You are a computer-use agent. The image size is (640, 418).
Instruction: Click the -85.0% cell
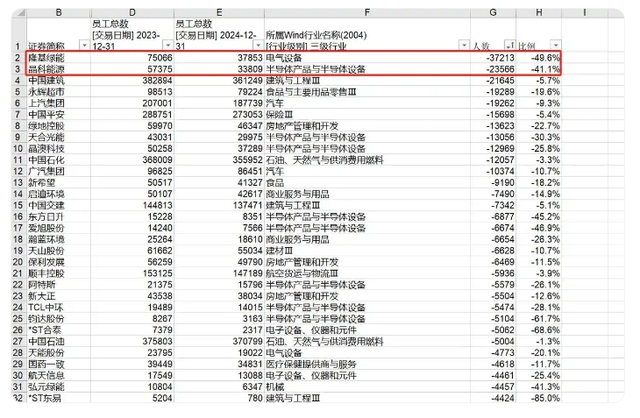[539, 398]
